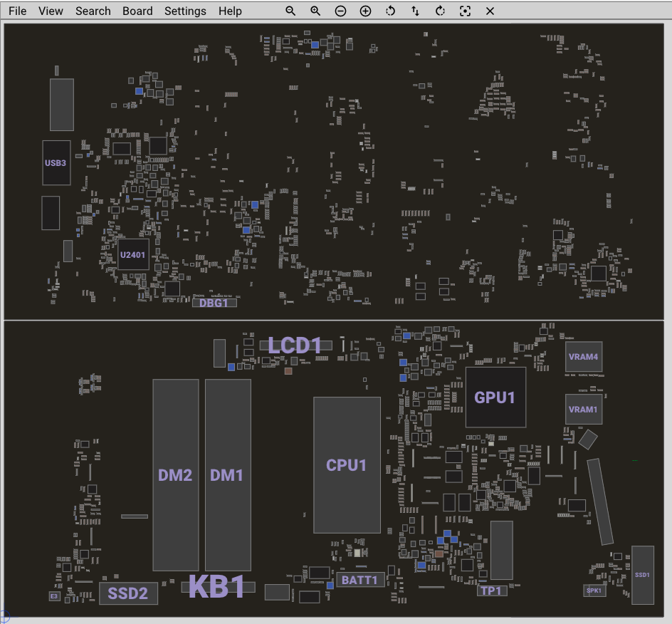Click the magnifier zoom-out icon

click(290, 11)
